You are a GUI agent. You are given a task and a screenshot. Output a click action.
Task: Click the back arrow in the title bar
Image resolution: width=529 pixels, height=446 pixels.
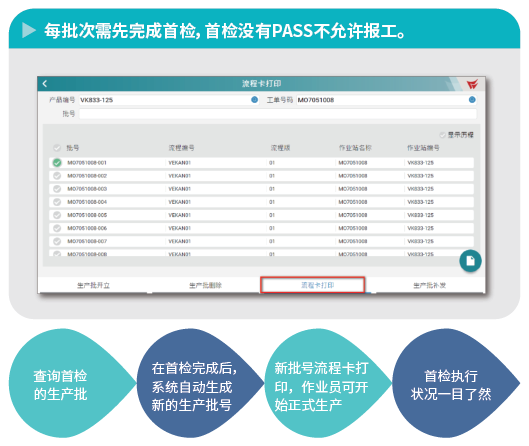click(x=45, y=84)
